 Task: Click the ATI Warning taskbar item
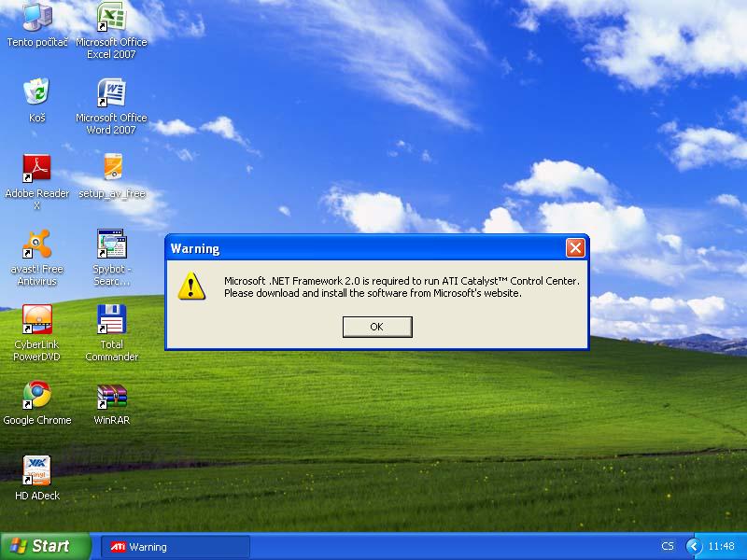click(176, 547)
